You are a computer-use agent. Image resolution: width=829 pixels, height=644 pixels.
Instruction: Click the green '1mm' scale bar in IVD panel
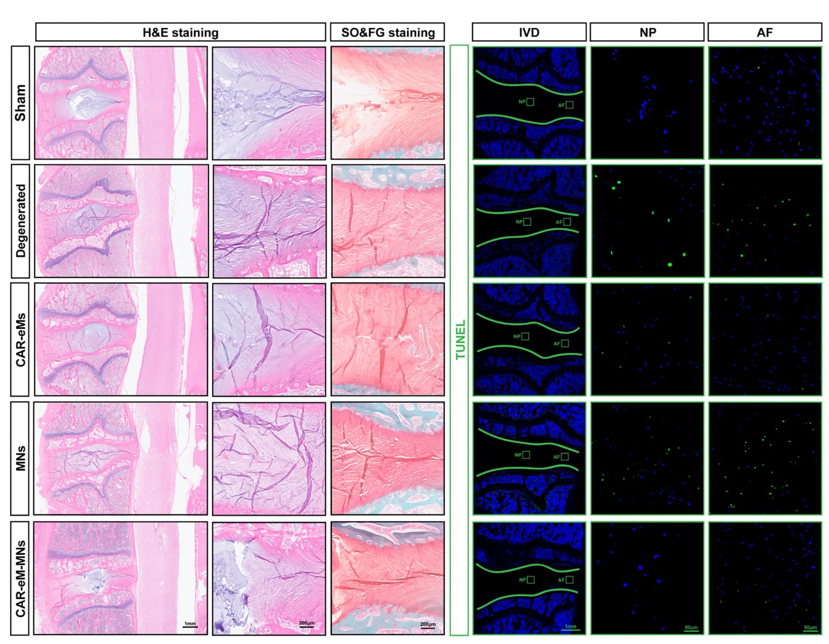[570, 628]
